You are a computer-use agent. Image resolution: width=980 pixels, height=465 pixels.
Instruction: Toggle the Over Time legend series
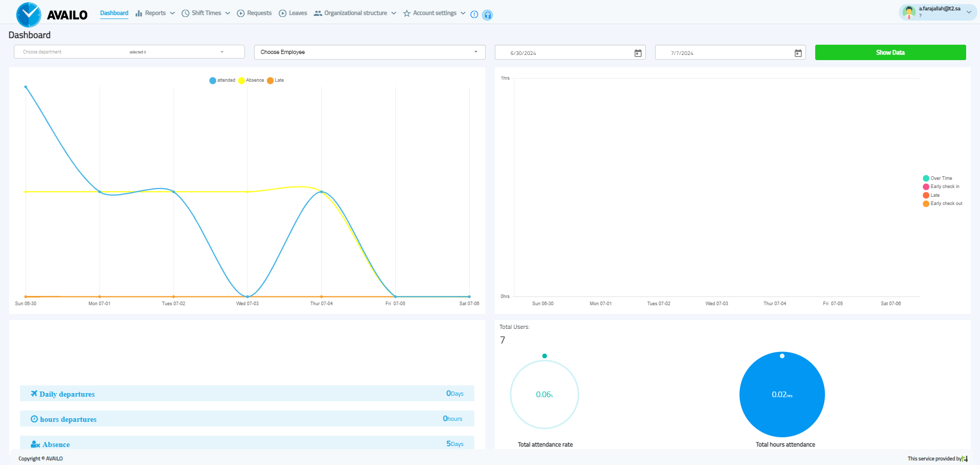[937, 178]
